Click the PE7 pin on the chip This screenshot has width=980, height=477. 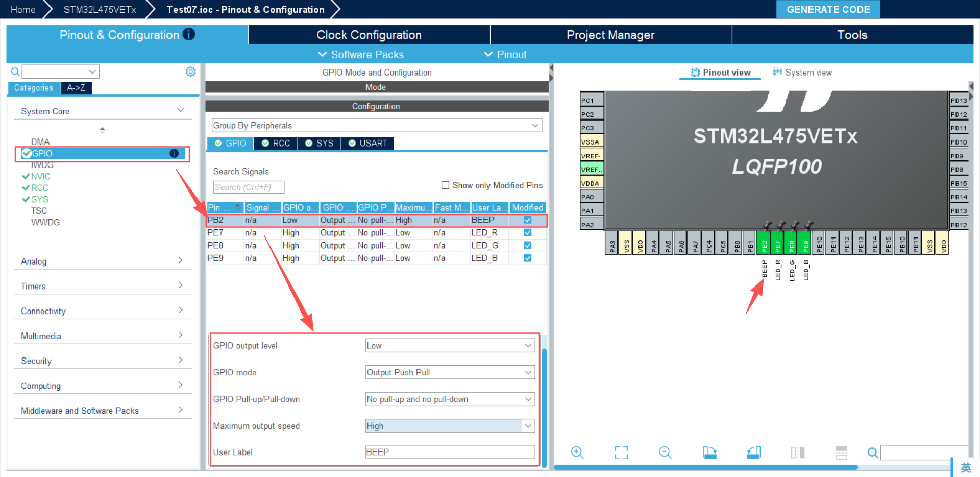(x=778, y=242)
